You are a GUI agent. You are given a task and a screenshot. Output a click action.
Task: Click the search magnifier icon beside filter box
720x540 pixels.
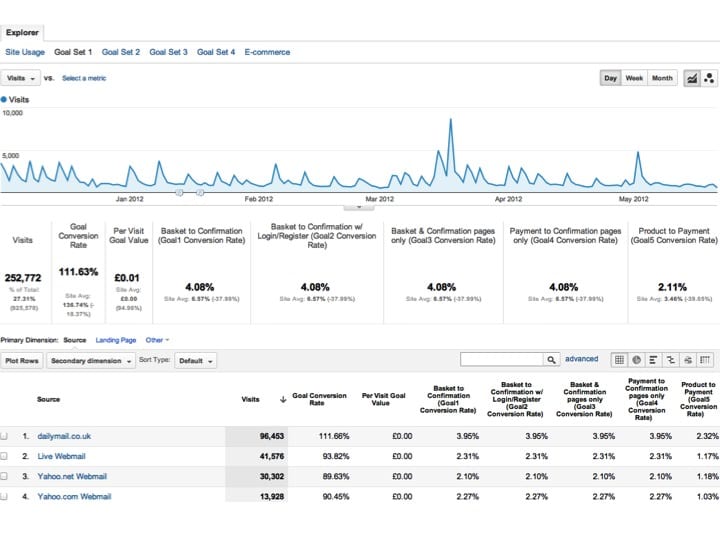[552, 360]
